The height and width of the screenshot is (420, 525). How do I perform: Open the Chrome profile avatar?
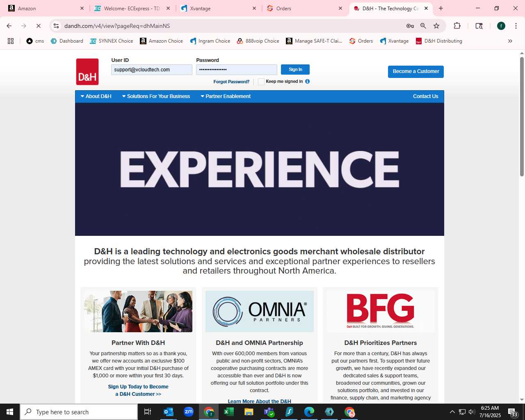(501, 26)
